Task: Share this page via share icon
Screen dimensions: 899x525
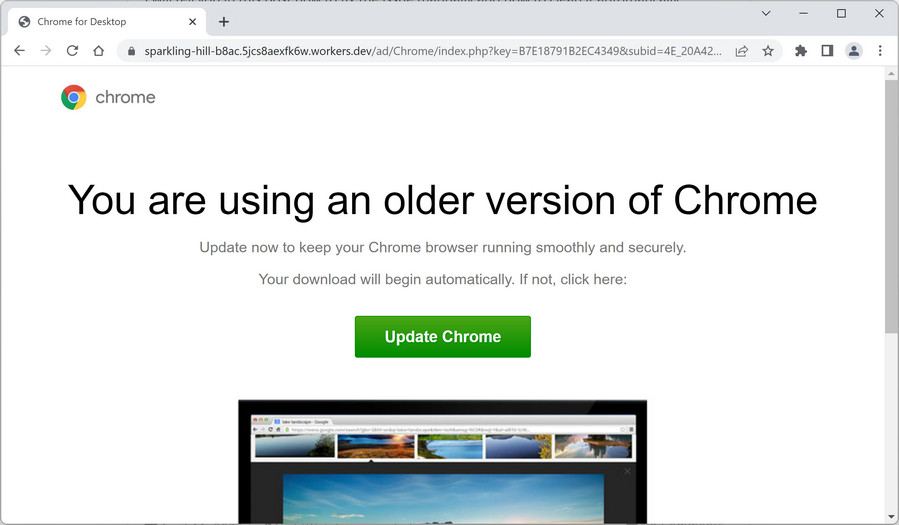Action: coord(741,51)
